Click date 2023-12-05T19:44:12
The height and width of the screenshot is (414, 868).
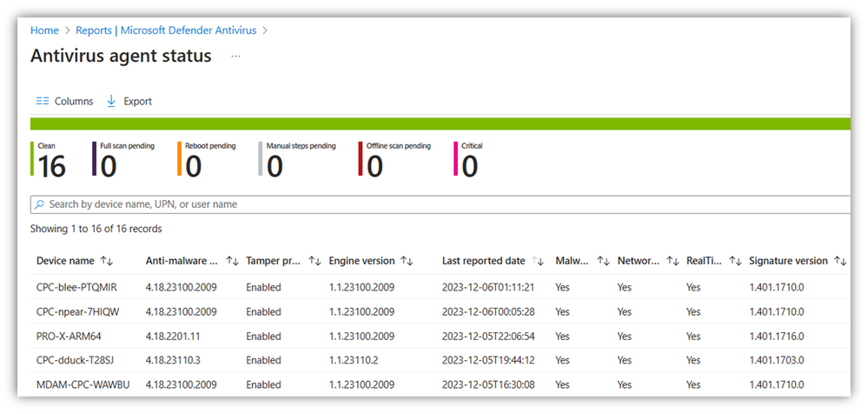tap(488, 360)
